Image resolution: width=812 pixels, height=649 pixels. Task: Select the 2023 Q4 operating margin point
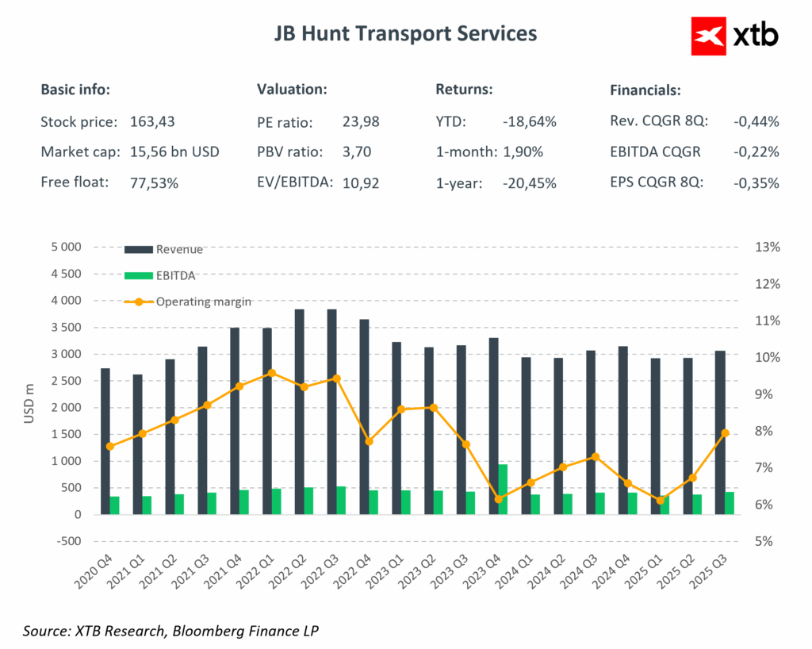tap(499, 499)
